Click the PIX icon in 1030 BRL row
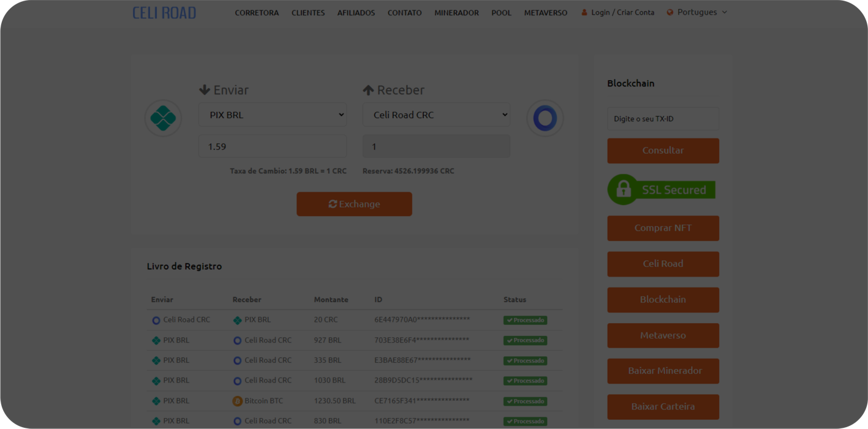 tap(156, 381)
